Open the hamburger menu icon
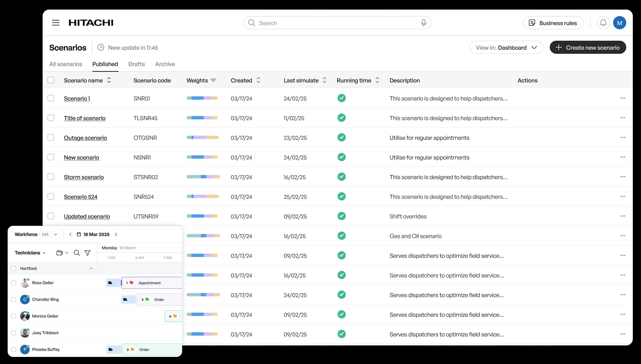This screenshot has width=641, height=364. point(56,23)
